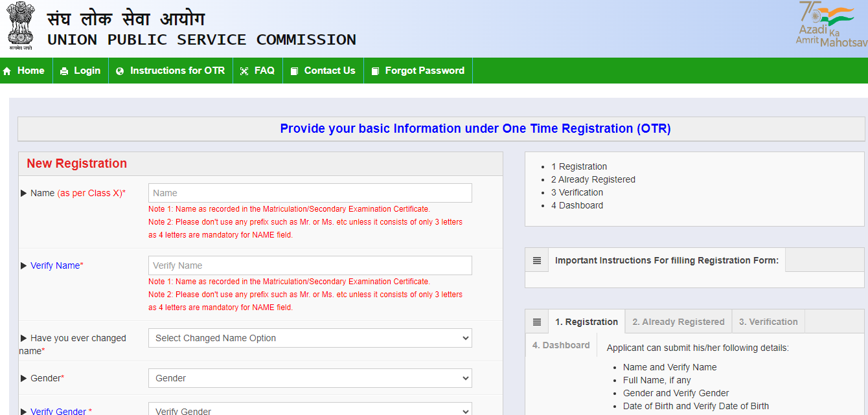The image size is (868, 415).
Task: Click the Contact Us document icon
Action: (x=295, y=71)
